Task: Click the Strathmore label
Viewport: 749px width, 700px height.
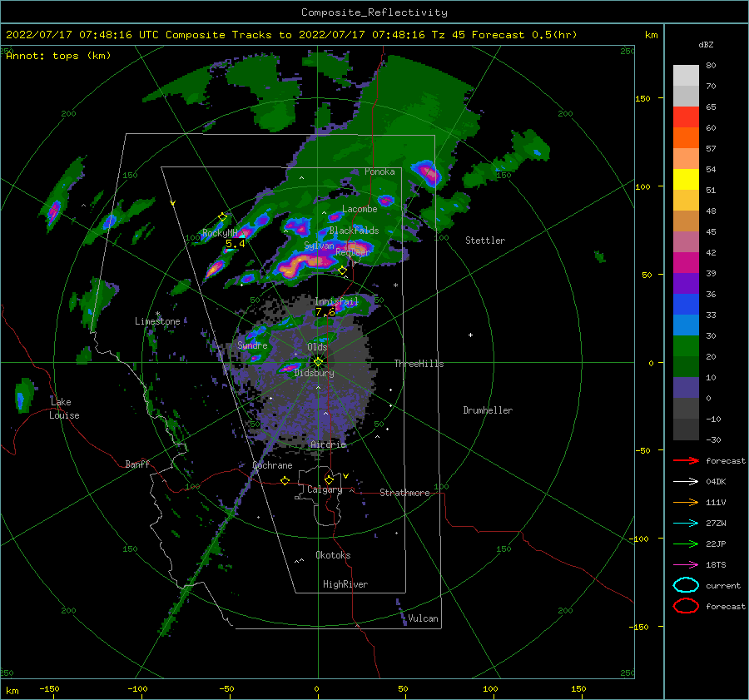Action: [404, 493]
